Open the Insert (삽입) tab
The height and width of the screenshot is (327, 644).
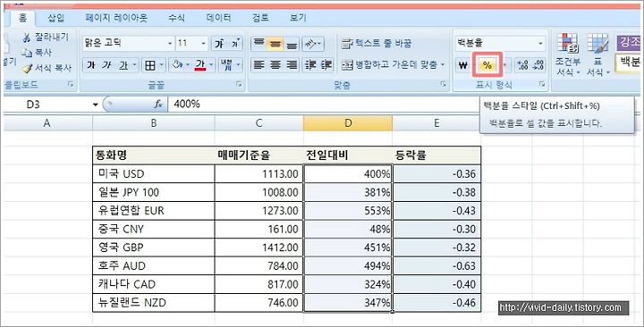point(56,18)
